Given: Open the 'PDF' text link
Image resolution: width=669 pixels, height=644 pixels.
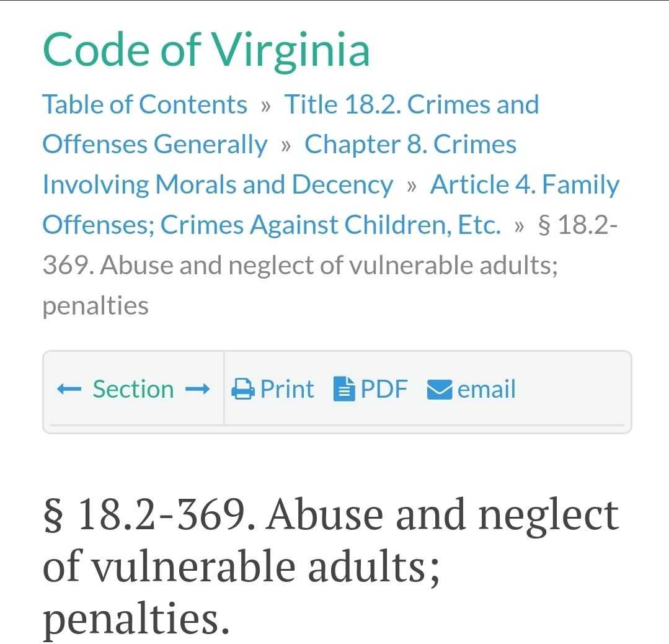Looking at the screenshot, I should pos(384,390).
